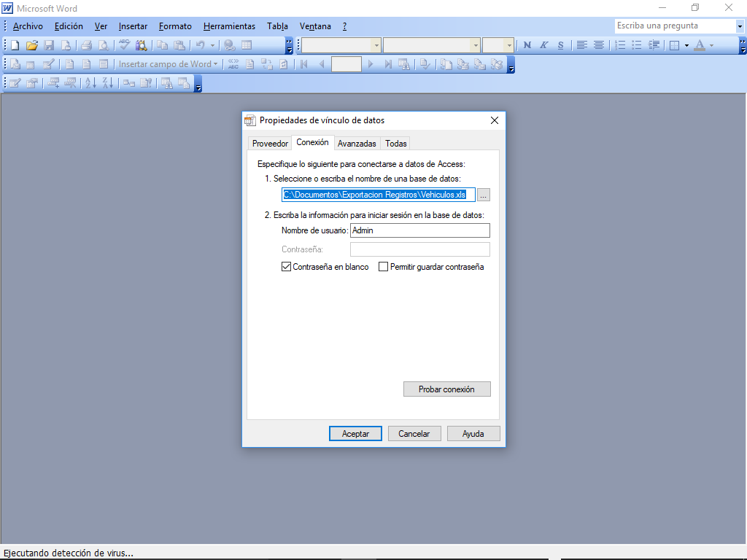Open 'Insertar campo de Word' dropdown

coord(168,64)
